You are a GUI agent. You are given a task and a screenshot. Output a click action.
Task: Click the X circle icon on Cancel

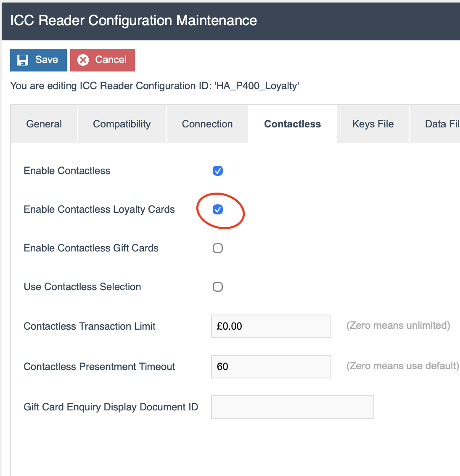click(83, 60)
